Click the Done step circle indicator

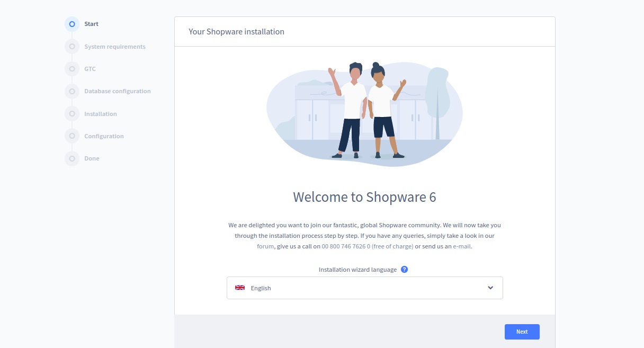tap(72, 158)
